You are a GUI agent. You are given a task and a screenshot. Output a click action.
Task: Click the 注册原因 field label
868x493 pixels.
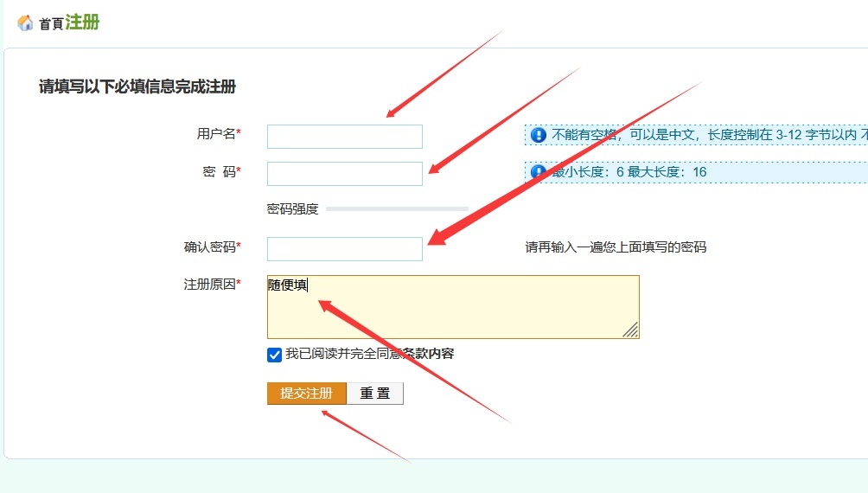tap(209, 285)
